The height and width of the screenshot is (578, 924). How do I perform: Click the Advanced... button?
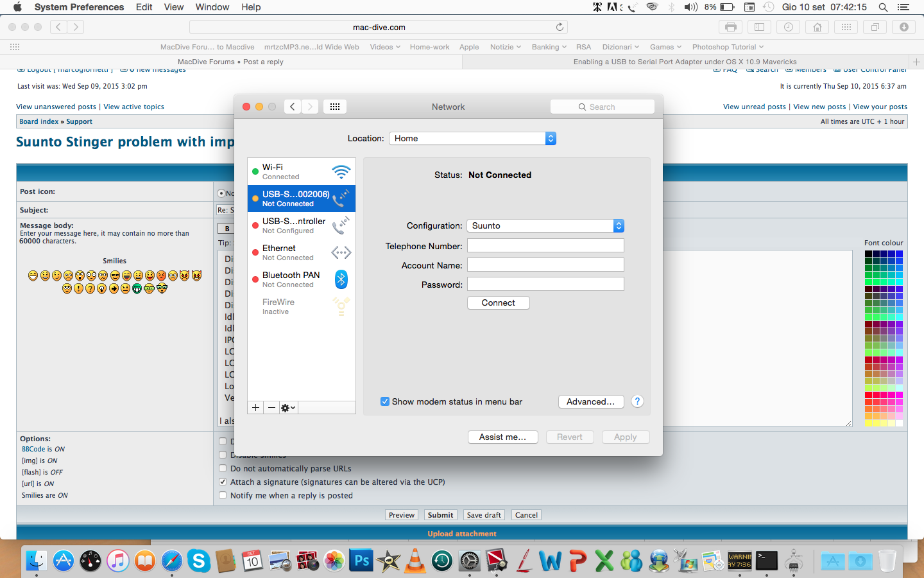pos(590,401)
